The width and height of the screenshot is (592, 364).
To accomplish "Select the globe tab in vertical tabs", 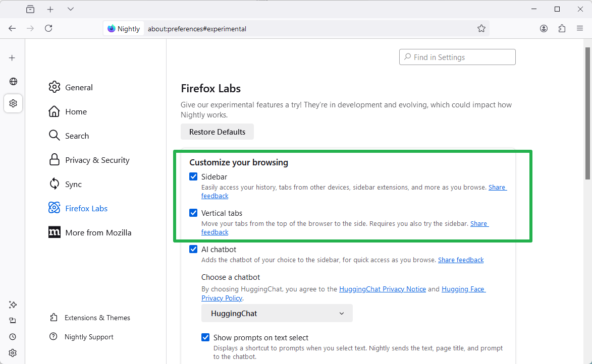I will 13,82.
